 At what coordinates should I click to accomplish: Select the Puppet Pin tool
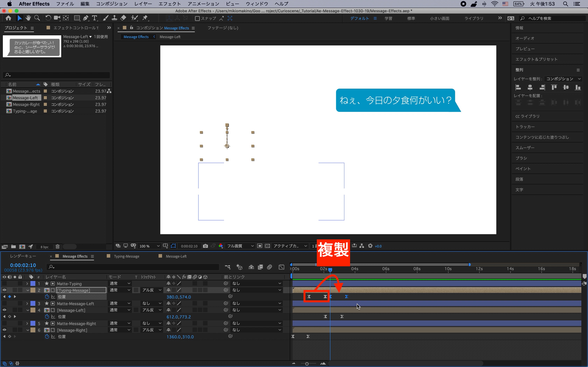coord(145,18)
